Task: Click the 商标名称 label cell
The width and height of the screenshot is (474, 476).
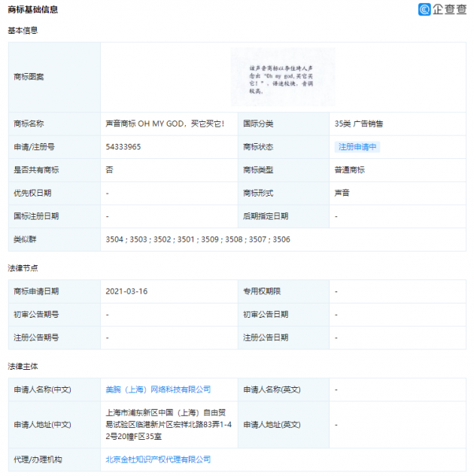Action: (55, 124)
